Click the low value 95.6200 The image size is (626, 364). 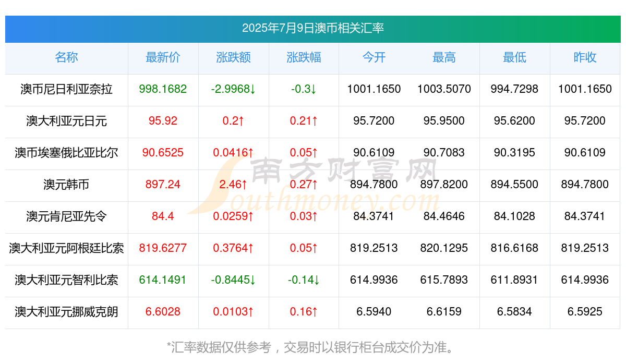tap(514, 121)
